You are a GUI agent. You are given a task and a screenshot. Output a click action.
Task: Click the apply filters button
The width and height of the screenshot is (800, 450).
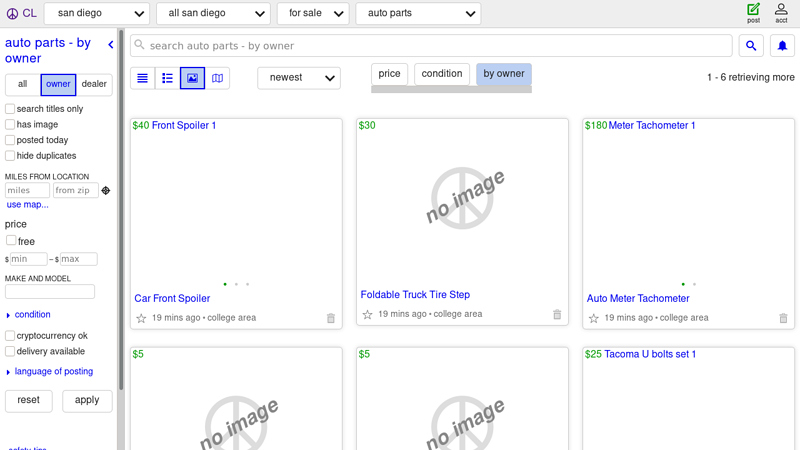[x=87, y=401]
